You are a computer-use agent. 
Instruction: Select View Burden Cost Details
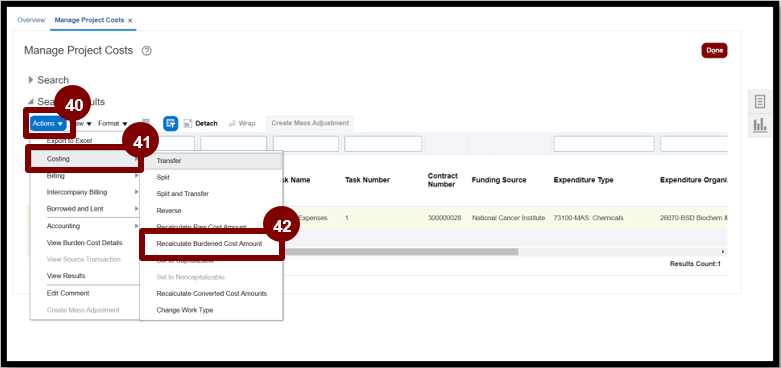tap(85, 243)
